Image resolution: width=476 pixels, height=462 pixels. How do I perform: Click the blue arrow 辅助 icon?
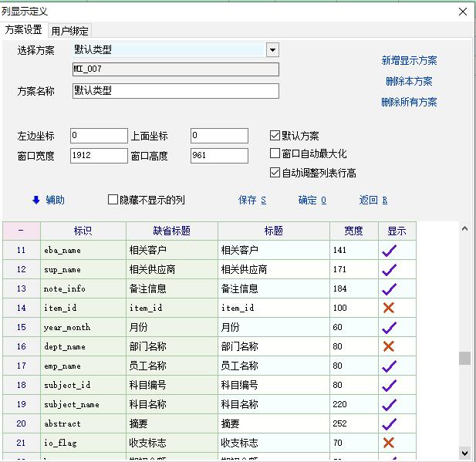[x=35, y=201]
